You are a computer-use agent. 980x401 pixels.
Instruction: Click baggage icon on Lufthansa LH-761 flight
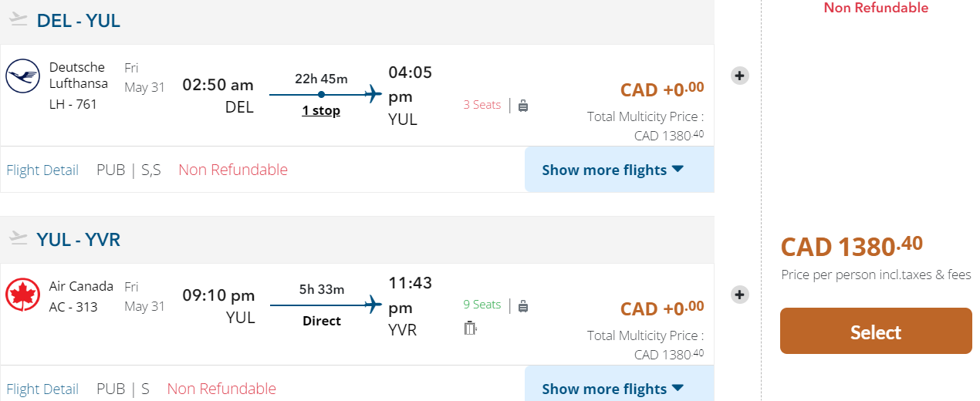click(523, 106)
